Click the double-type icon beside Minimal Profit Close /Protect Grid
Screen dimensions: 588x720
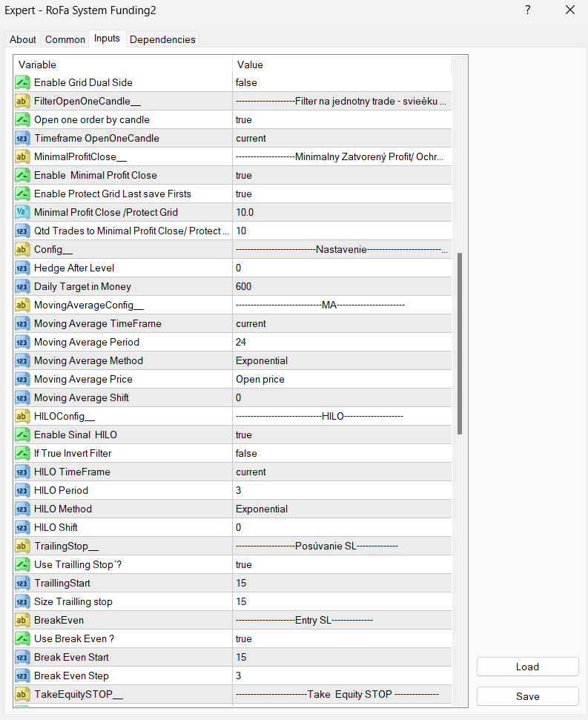coord(22,212)
